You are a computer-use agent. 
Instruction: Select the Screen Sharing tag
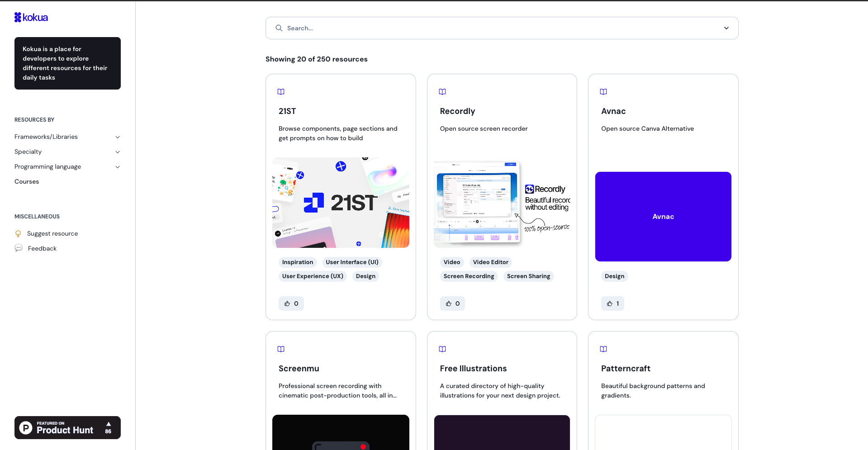(528, 276)
